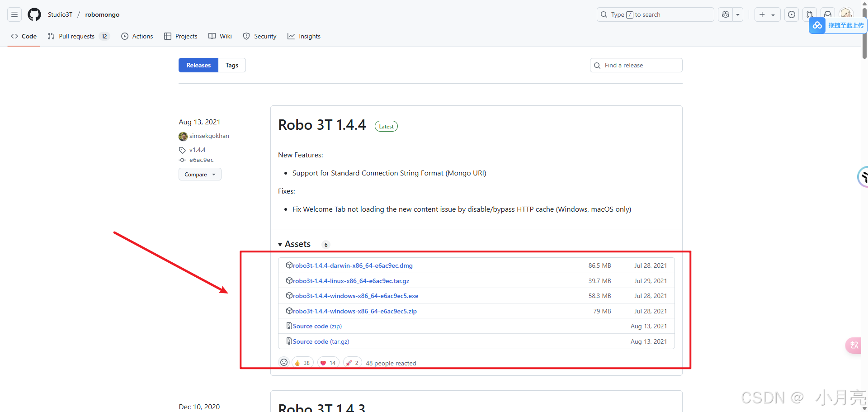Open simsekgokhan's profile avatar
The height and width of the screenshot is (412, 868).
[183, 136]
